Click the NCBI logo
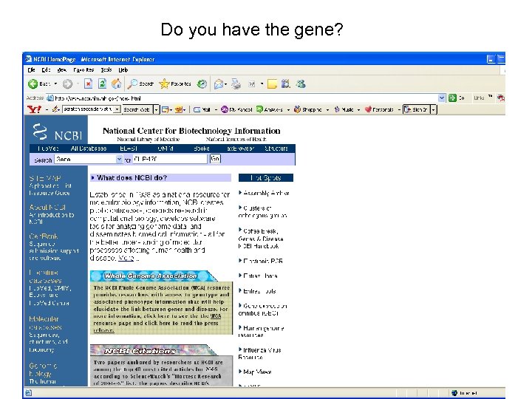The image size is (532, 399). tap(57, 132)
